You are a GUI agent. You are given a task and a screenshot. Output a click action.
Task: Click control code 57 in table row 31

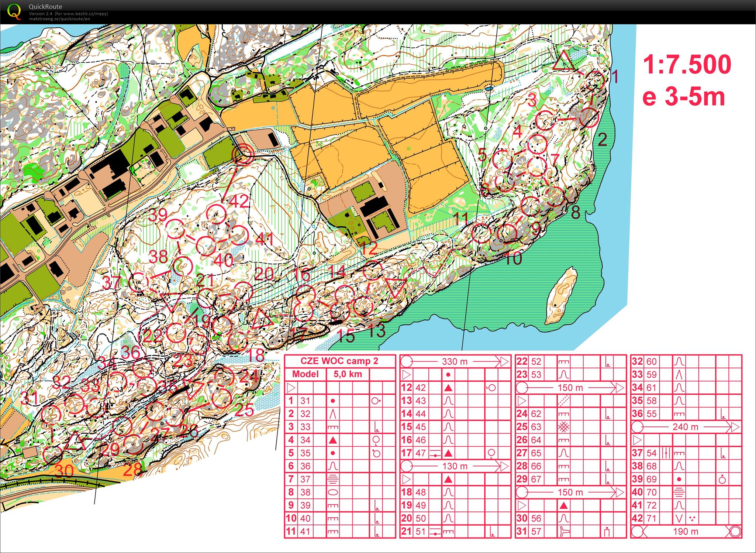[x=536, y=531]
